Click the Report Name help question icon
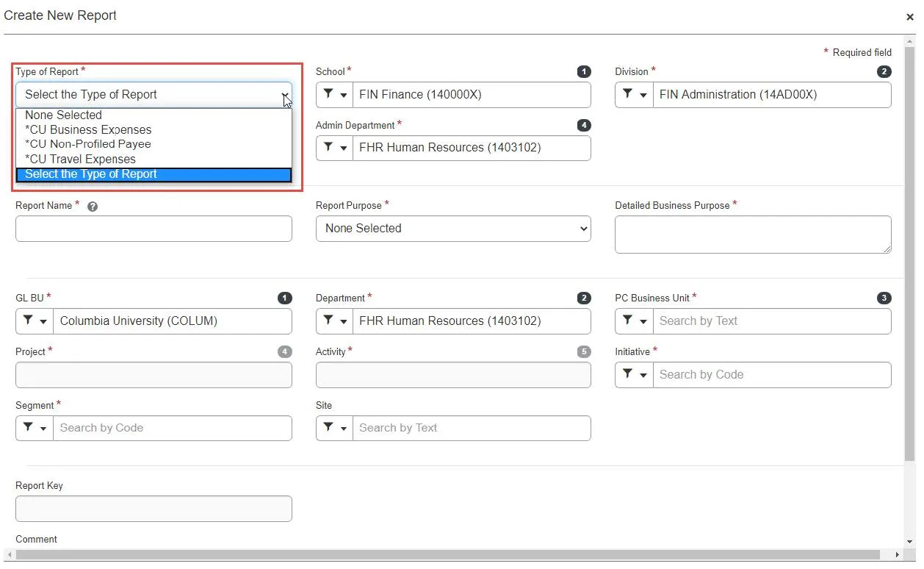 (92, 207)
